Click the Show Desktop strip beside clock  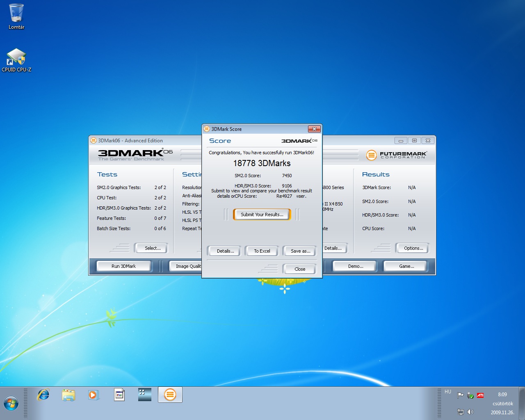coord(522,403)
